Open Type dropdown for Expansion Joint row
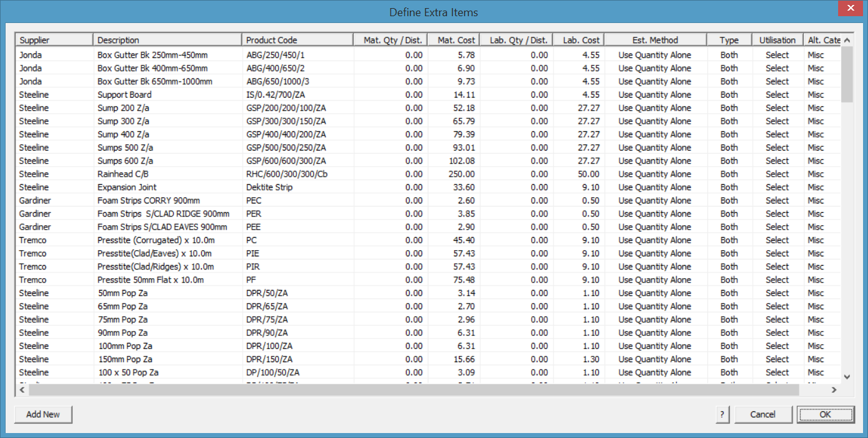This screenshot has width=868, height=438. [x=729, y=187]
